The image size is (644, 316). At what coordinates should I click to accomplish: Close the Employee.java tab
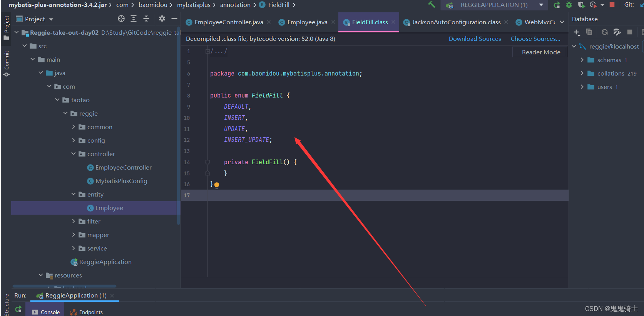(333, 22)
